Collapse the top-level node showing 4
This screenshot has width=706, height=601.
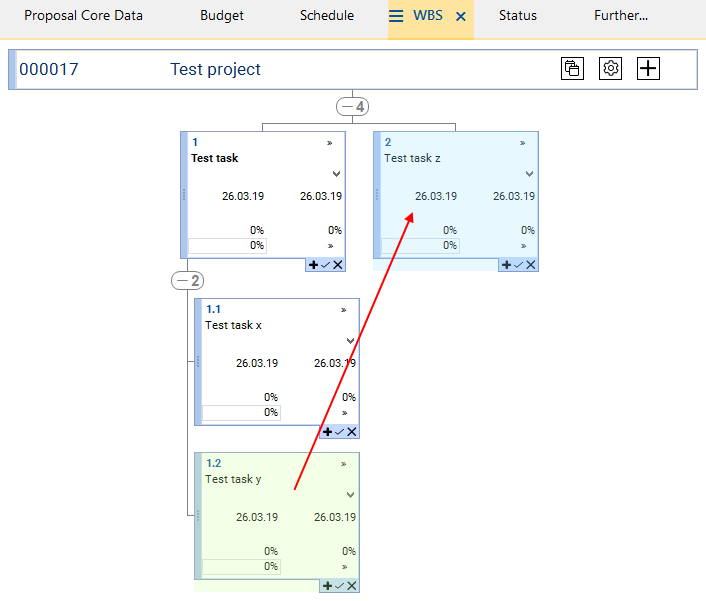354,107
